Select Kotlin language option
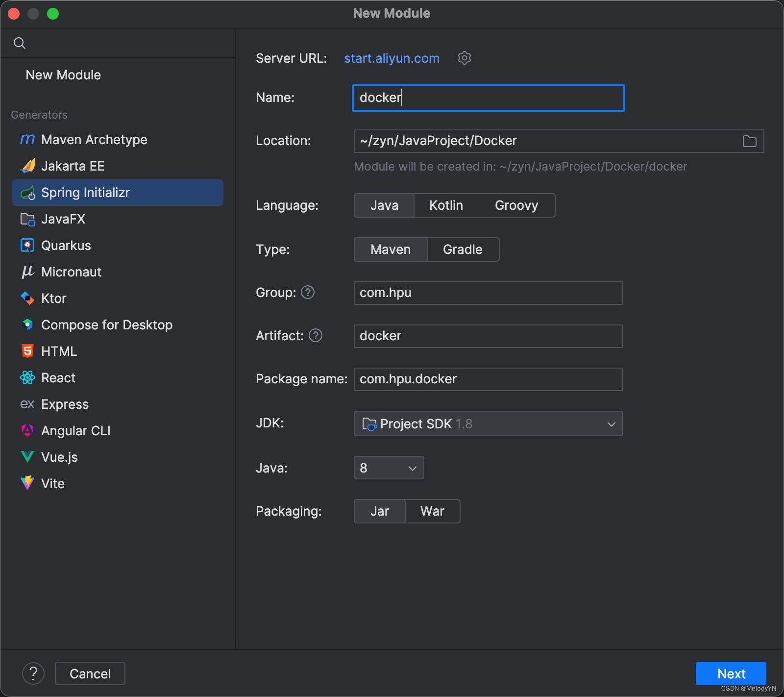Screen dimensions: 784x697 click(446, 205)
